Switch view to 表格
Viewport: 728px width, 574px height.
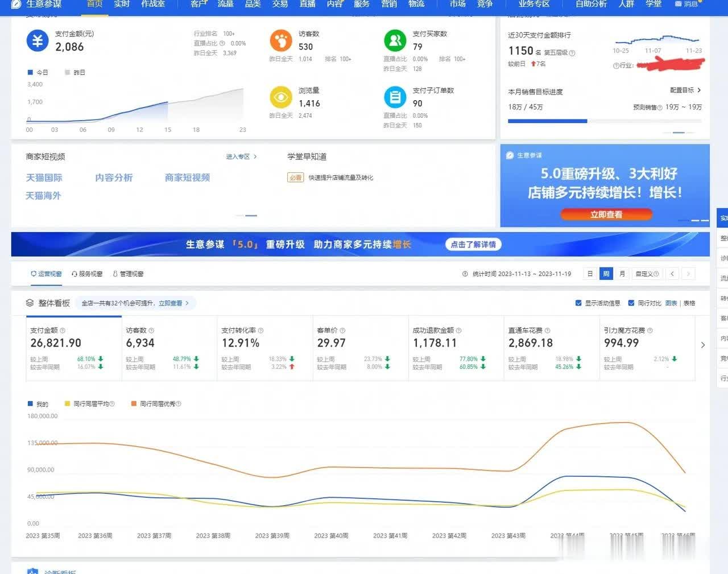[x=689, y=303]
